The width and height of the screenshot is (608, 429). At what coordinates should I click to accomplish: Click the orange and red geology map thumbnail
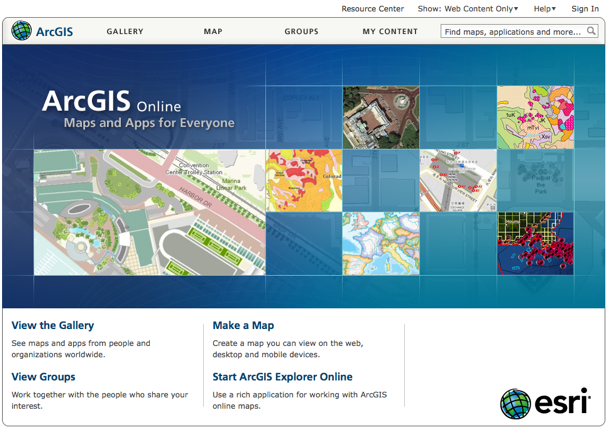[304, 181]
